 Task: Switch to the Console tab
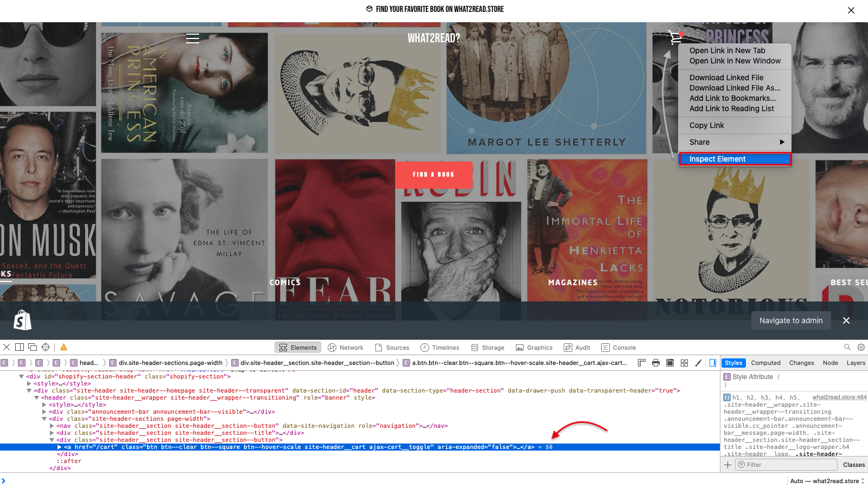[618, 348]
